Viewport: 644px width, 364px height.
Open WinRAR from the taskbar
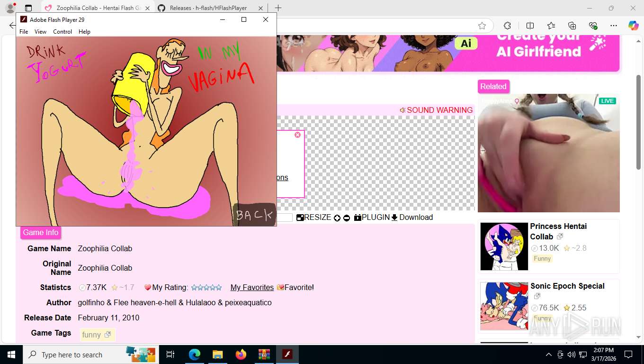coord(264,355)
